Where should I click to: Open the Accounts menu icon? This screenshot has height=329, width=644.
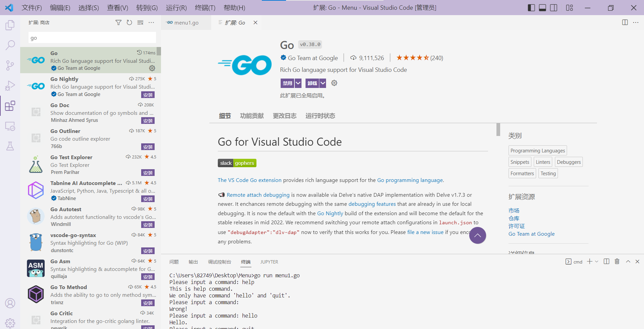(x=10, y=303)
